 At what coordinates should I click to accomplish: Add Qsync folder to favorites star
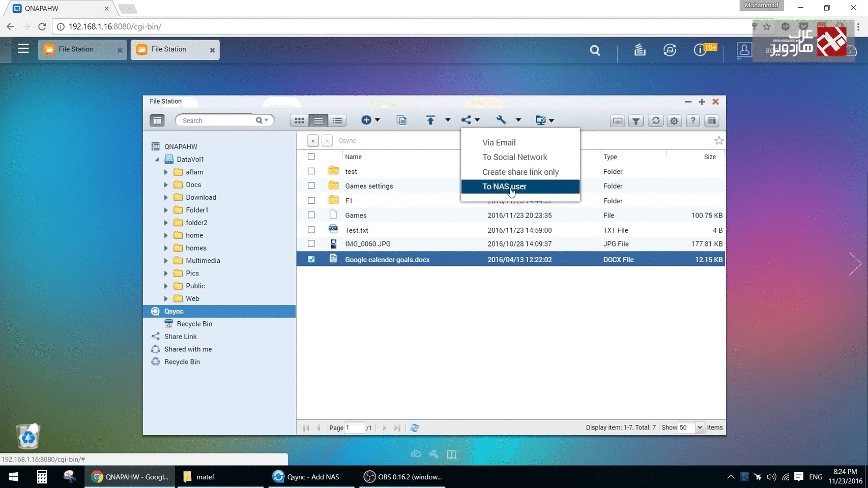click(718, 140)
